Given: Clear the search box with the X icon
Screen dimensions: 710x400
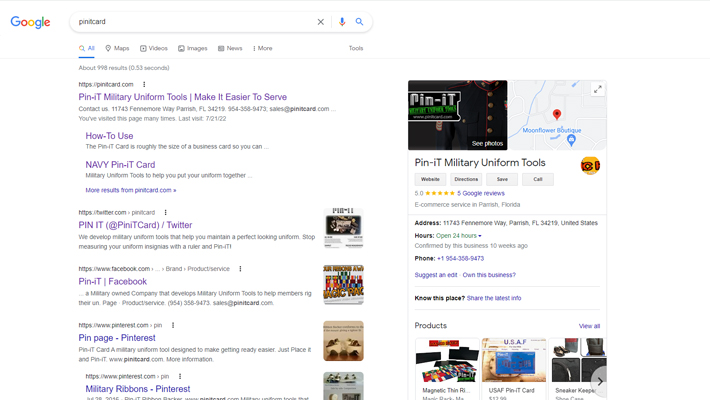Looking at the screenshot, I should coord(321,22).
